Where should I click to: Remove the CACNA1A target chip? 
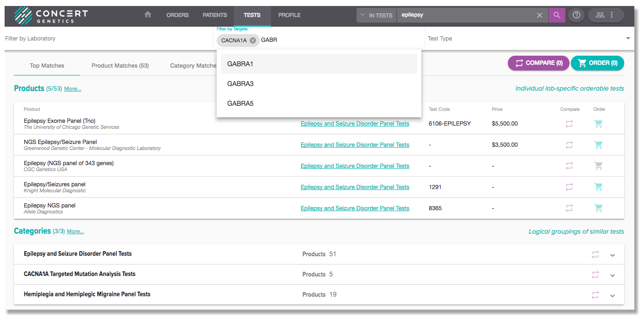coord(253,40)
